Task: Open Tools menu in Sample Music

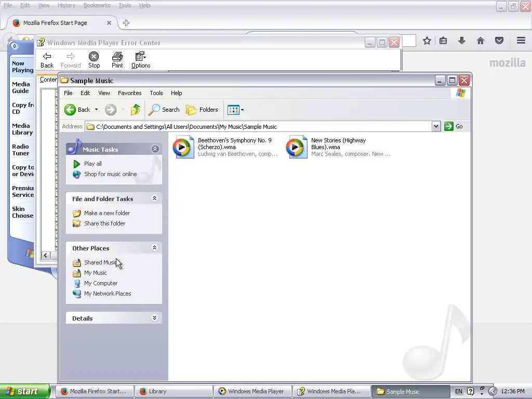Action: click(x=156, y=93)
